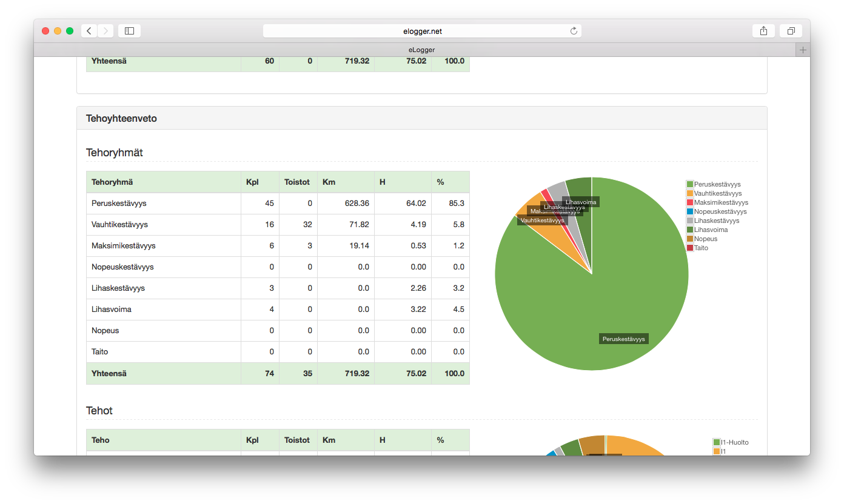
Task: Click the elogger.net address bar
Action: (422, 31)
